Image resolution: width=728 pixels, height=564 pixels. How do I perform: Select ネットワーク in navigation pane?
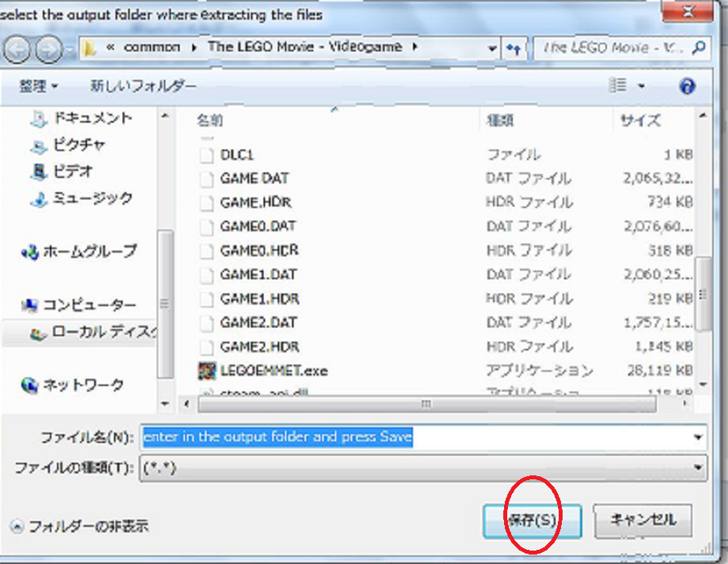point(73,384)
